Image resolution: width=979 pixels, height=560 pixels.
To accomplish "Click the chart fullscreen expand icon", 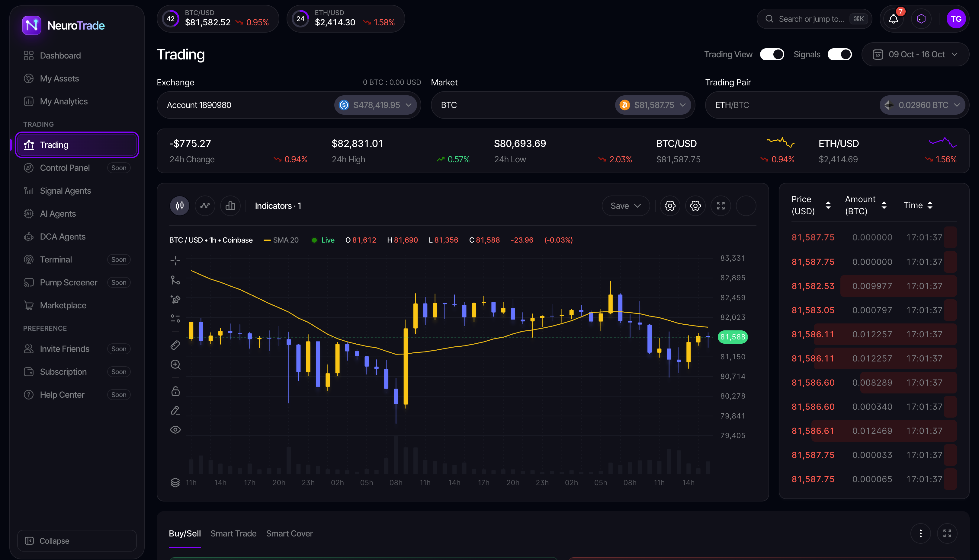I will pyautogui.click(x=721, y=206).
